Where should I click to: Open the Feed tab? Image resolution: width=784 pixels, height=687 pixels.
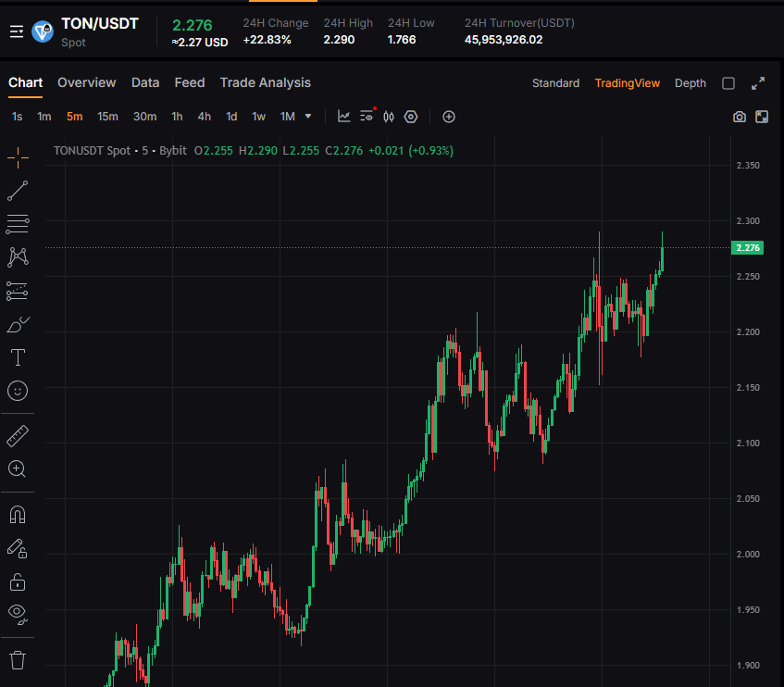click(190, 82)
